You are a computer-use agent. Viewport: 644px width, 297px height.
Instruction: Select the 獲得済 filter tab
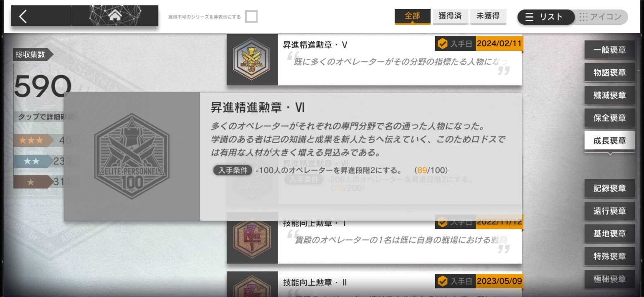click(x=450, y=16)
